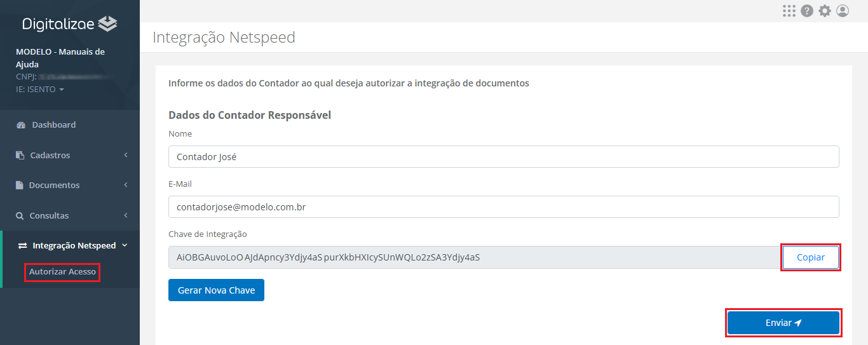Open the settings gear icon

[x=825, y=11]
